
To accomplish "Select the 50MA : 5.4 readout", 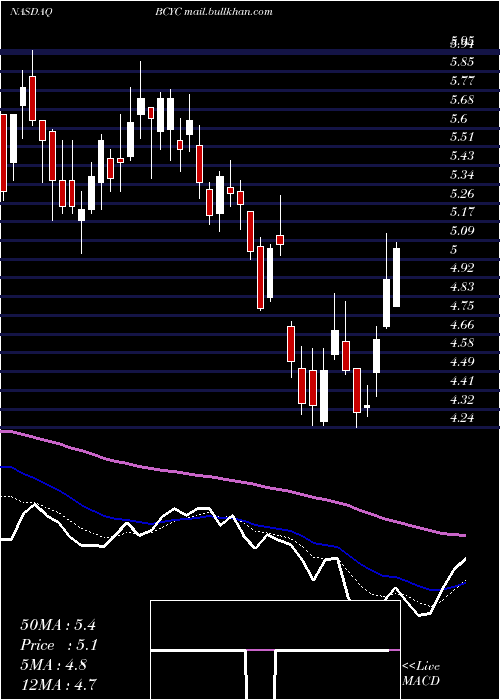I will pyautogui.click(x=58, y=625).
